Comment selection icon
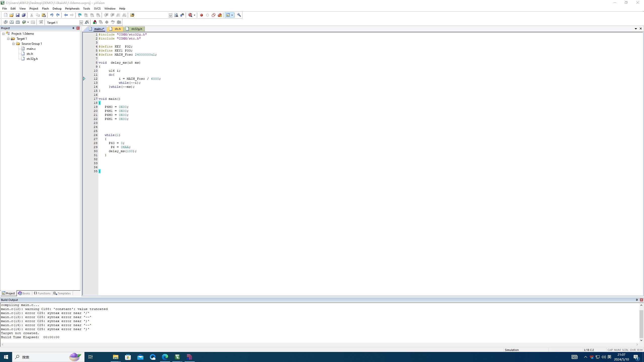Screen dimensions: 644x362 click(118, 15)
